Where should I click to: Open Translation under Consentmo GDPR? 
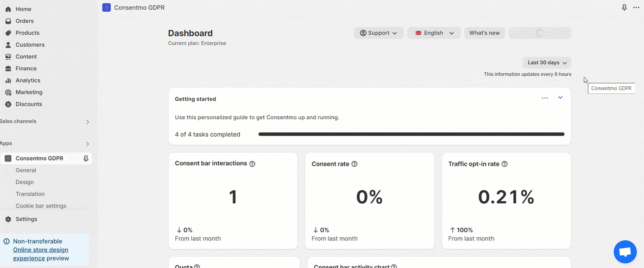coord(30,194)
